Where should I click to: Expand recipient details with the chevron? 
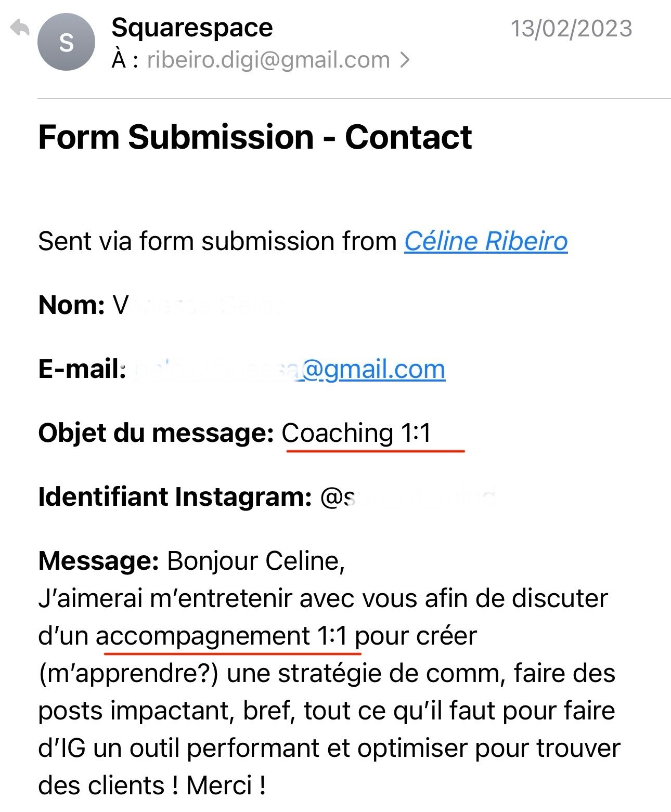pos(405,60)
